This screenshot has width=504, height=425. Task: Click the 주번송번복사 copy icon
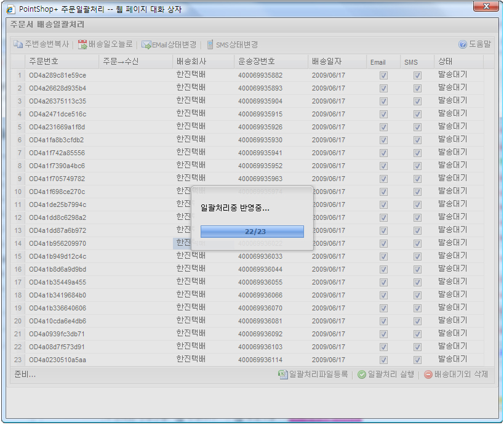18,44
